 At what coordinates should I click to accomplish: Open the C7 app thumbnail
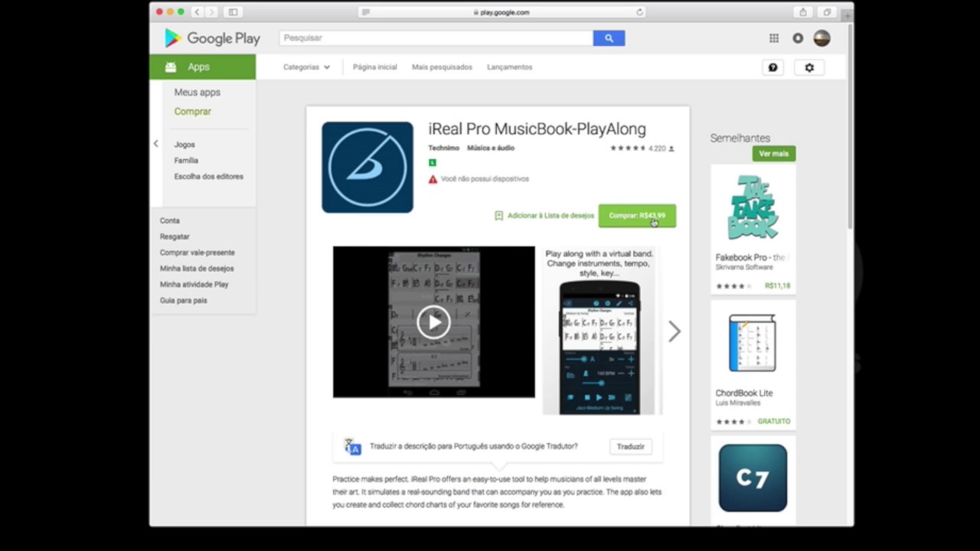coord(753,478)
